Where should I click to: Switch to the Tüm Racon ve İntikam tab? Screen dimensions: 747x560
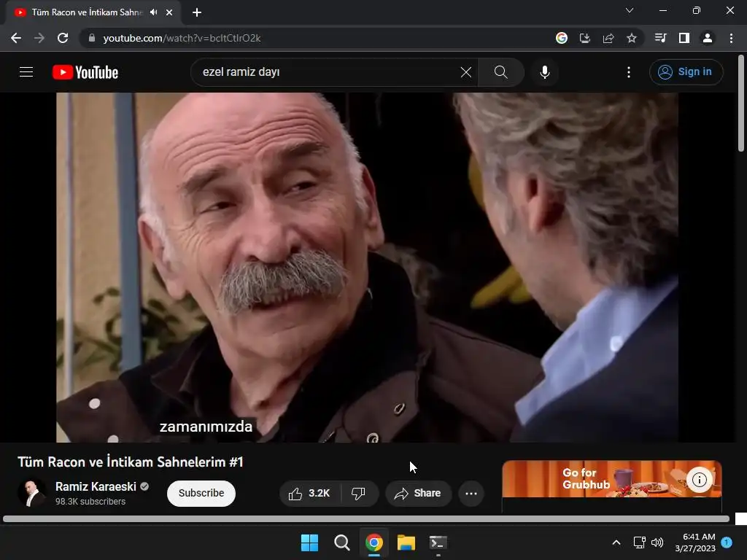(x=86, y=12)
